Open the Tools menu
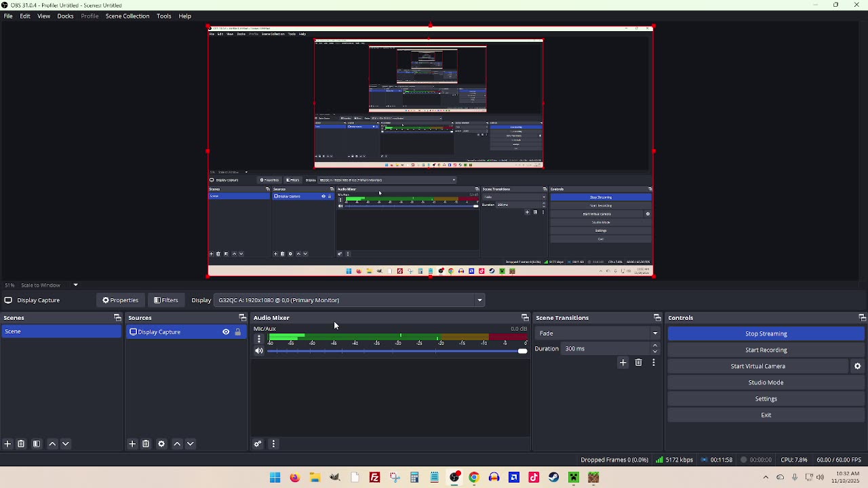Image resolution: width=868 pixels, height=488 pixels. click(x=164, y=16)
